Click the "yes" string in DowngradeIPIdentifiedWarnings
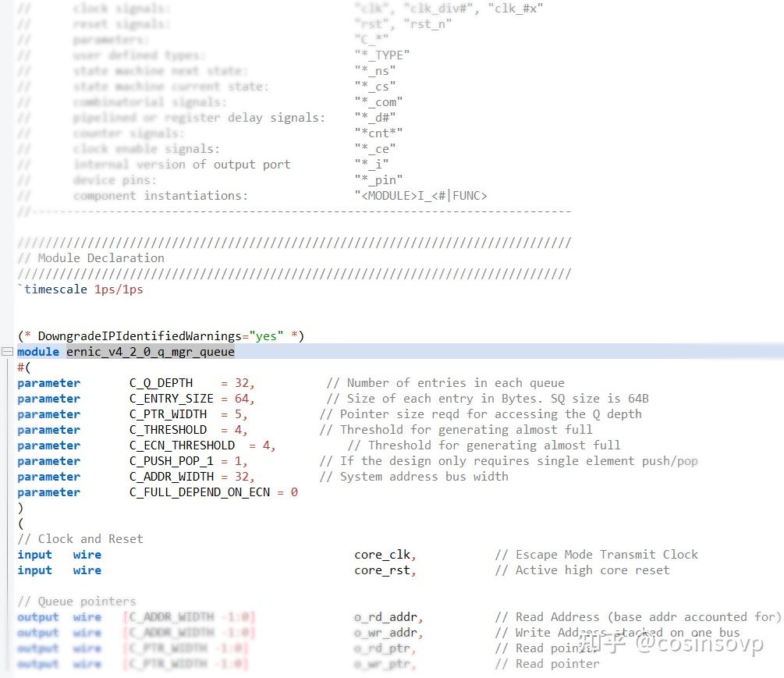 [x=266, y=335]
